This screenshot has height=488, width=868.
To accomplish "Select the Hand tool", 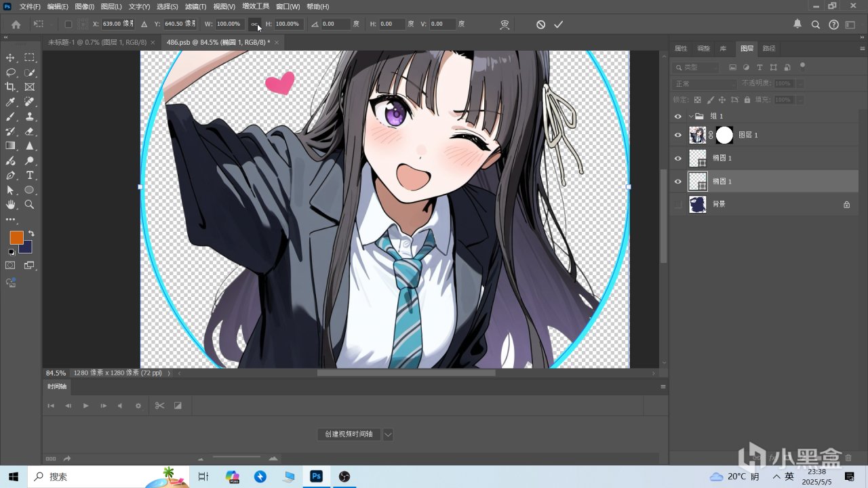I will 10,205.
